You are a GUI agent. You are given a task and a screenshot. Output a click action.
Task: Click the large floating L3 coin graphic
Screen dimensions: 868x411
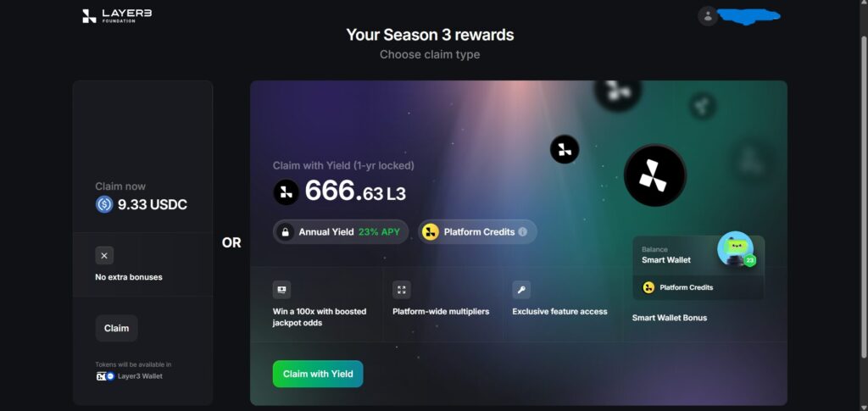click(x=655, y=175)
